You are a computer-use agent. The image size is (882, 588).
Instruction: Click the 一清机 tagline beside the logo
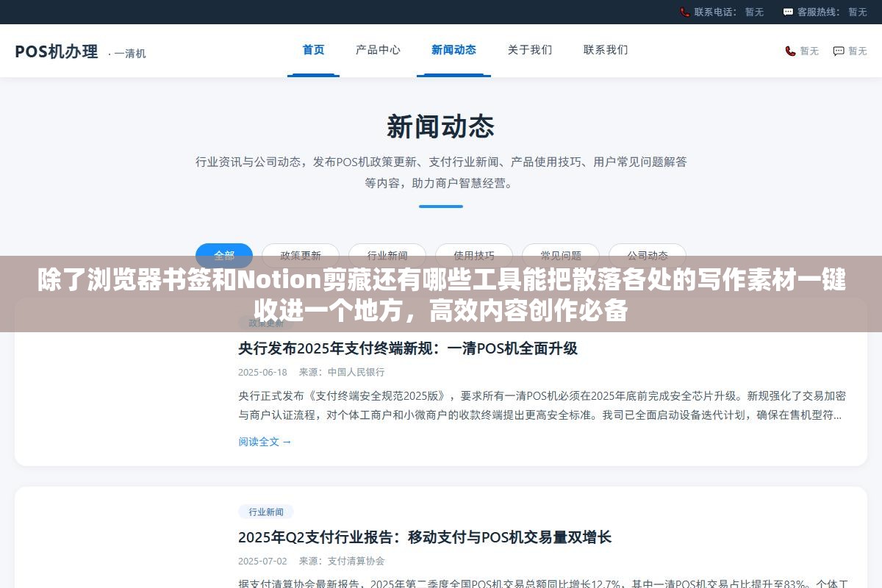(x=127, y=53)
